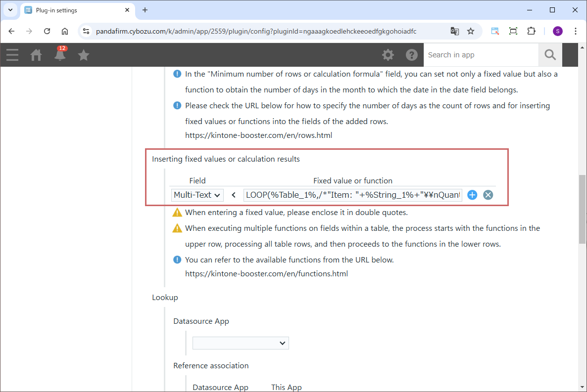The width and height of the screenshot is (587, 392).
Task: Open the favorites star in kintone header
Action: pos(84,55)
